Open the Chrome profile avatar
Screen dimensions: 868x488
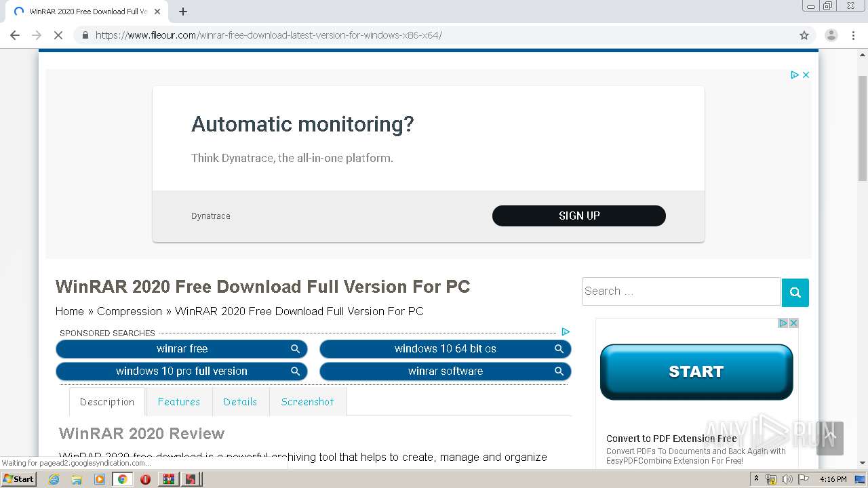(x=831, y=35)
